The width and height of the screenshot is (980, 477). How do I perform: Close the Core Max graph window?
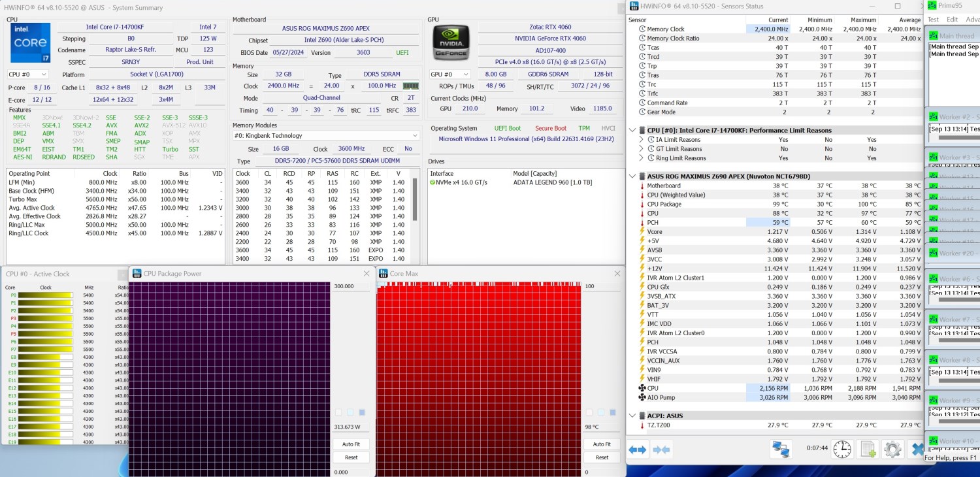coord(617,274)
